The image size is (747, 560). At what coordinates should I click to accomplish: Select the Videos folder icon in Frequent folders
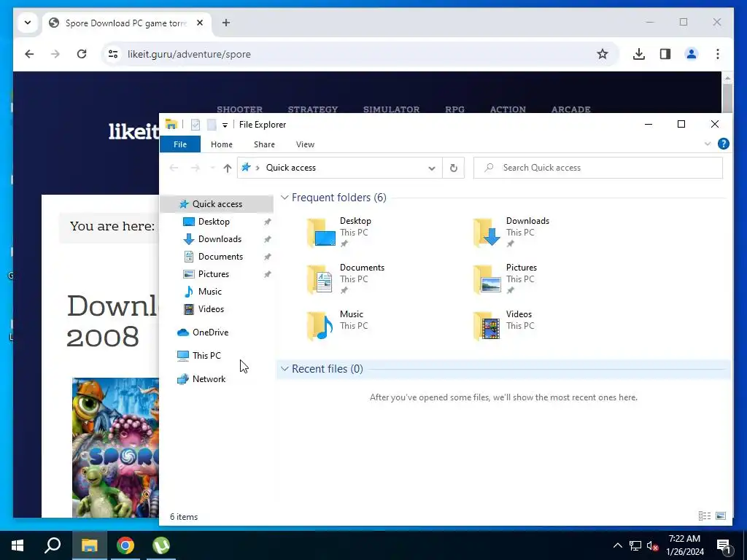click(x=487, y=326)
